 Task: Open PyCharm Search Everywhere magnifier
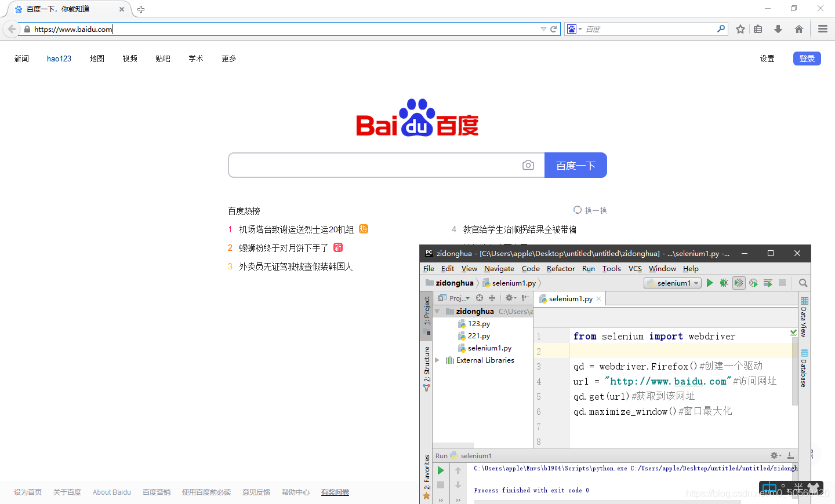[x=803, y=283]
